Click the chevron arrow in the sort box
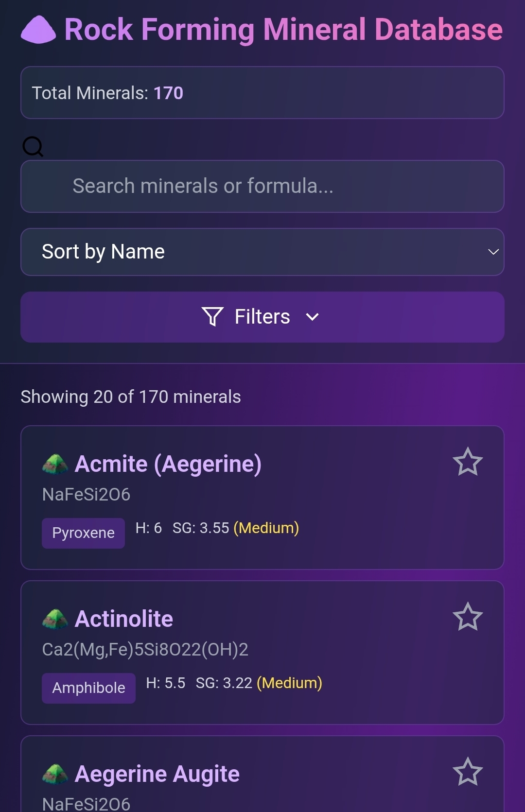The height and width of the screenshot is (812, 525). [493, 252]
